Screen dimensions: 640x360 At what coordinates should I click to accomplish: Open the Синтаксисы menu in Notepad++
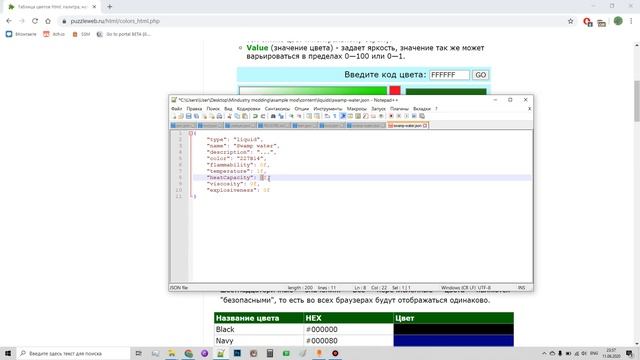(277, 109)
